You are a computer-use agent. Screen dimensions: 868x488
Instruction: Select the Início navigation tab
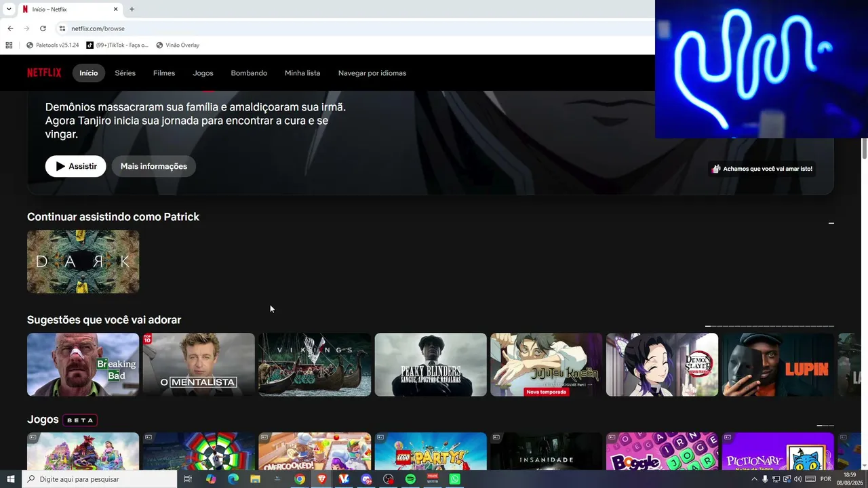[89, 73]
